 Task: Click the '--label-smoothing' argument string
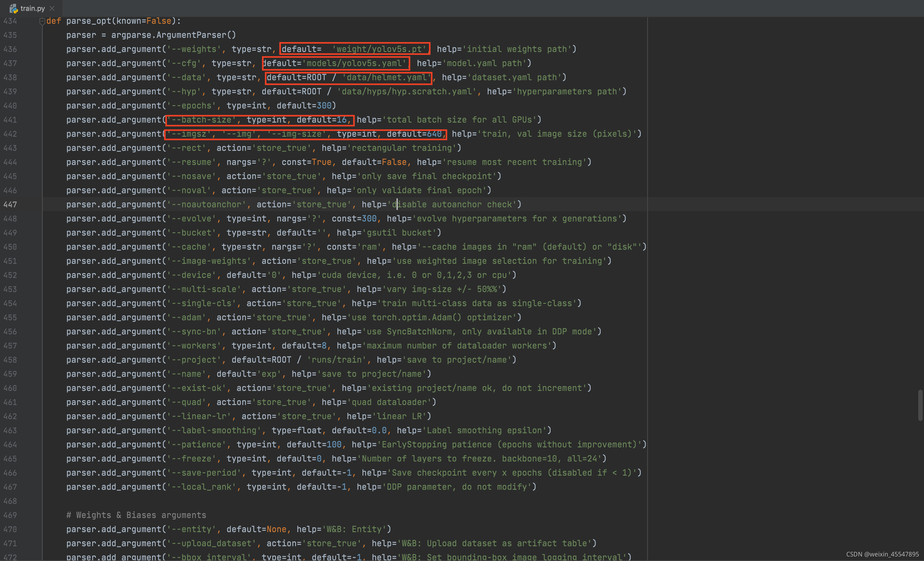tap(214, 431)
